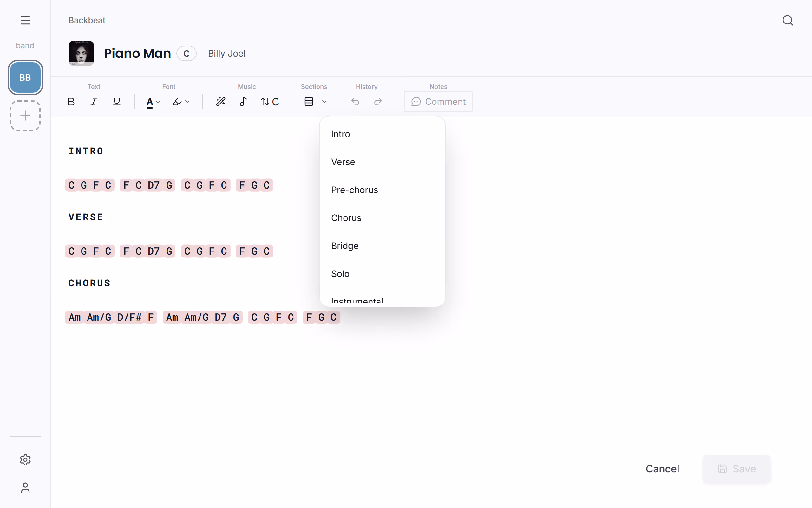
Task: Click the Am/G D/F# chord in chorus
Action: 114,317
